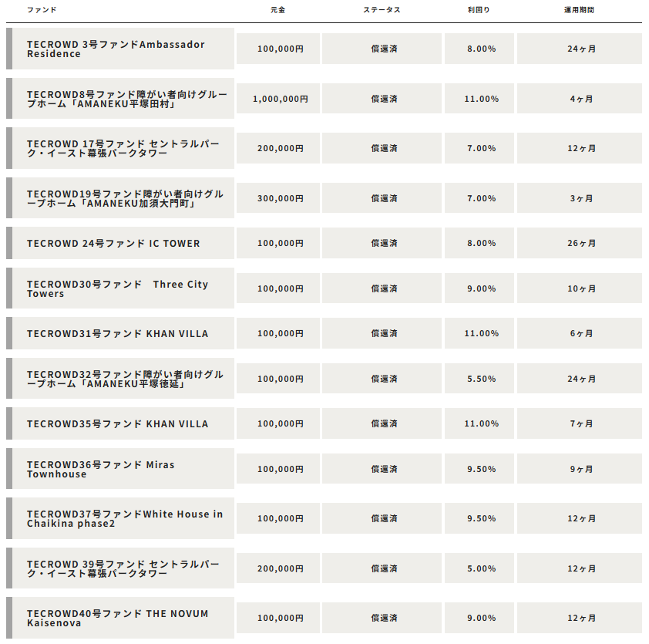
Task: Select TECROWD37号ファンド White House in Chaikina
Action: click(125, 518)
